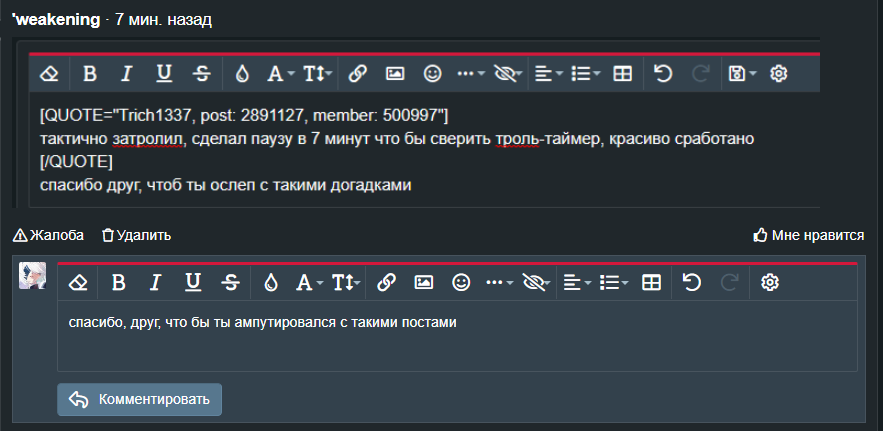Redo in the comment editor toolbar
Viewport: 883px width, 431px height.
(x=729, y=282)
